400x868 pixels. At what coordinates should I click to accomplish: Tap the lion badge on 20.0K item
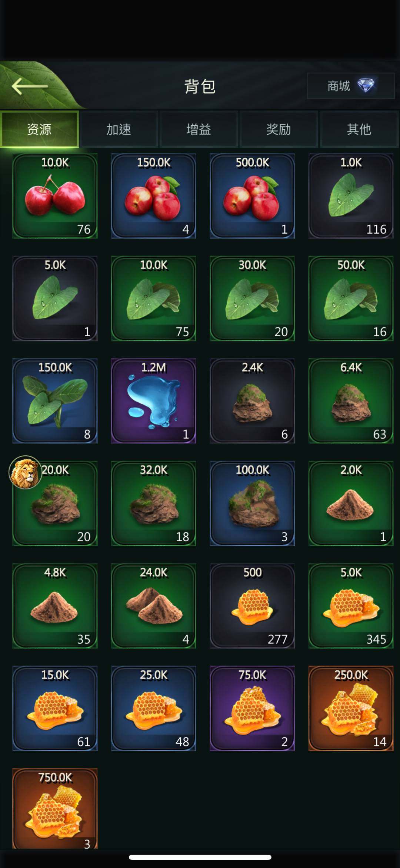[25, 472]
